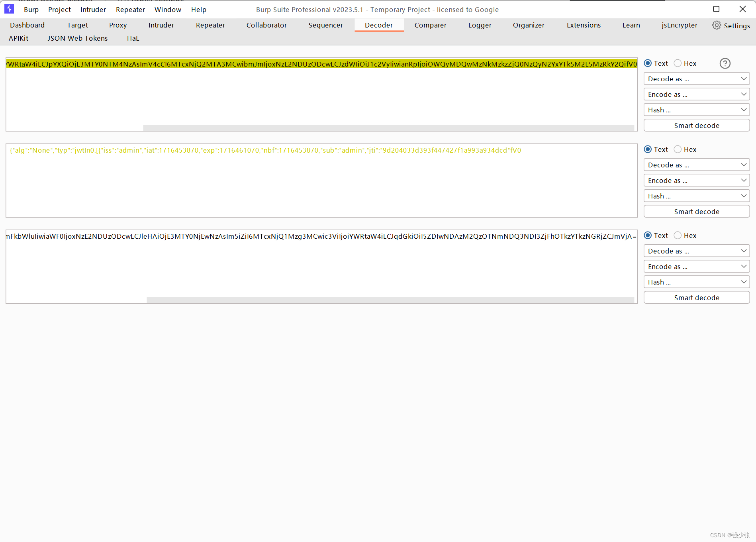Screen dimensions: 756x542
Task: Click horizontal scrollbar in third decoder panel
Action: click(390, 300)
